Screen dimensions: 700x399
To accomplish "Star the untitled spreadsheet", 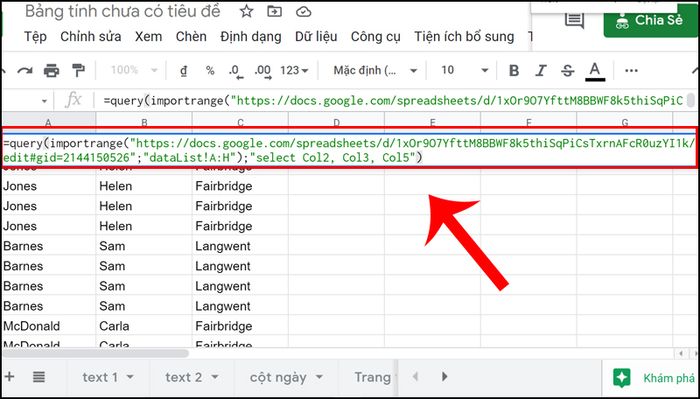I will (246, 12).
